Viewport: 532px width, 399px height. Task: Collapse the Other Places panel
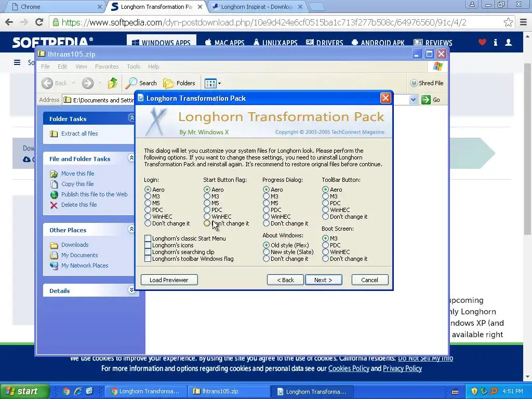pos(131,229)
